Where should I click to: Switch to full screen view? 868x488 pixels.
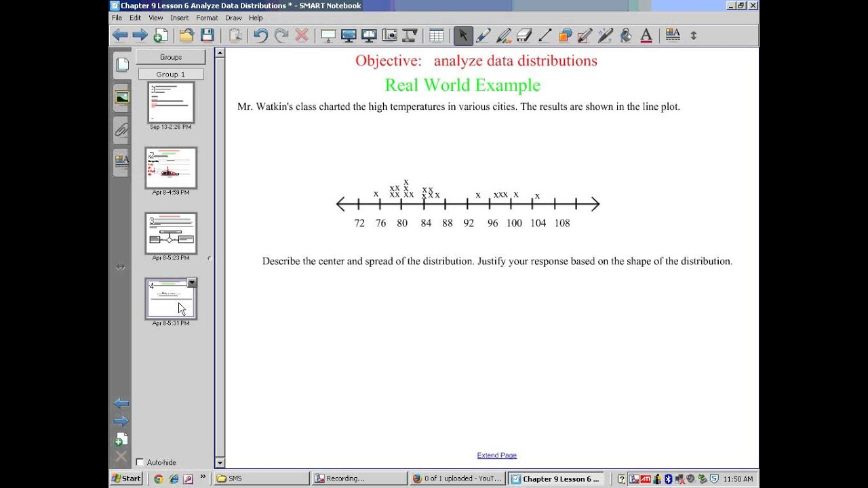[349, 35]
